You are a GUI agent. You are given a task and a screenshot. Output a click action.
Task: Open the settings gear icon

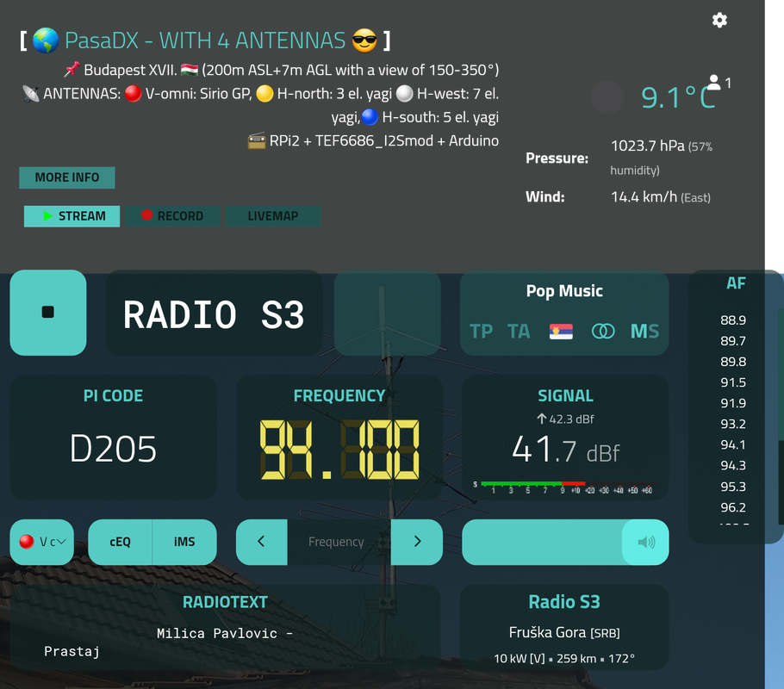(719, 20)
